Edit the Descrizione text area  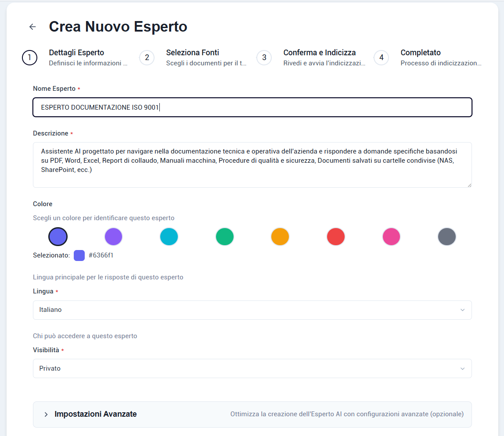tap(252, 164)
